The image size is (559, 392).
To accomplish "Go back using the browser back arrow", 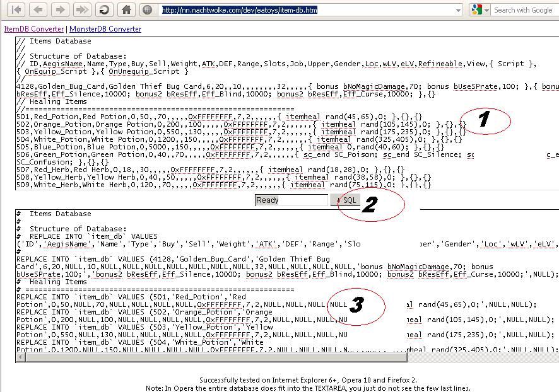I will coord(38,9).
